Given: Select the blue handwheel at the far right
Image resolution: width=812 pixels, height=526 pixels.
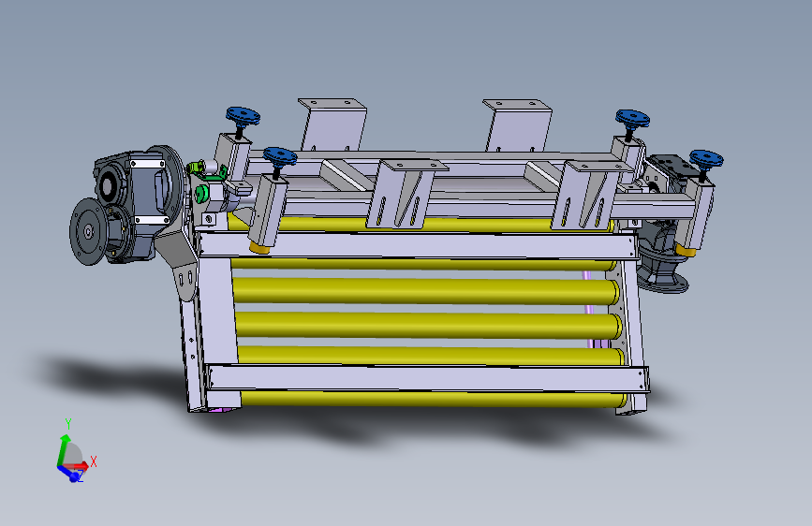Looking at the screenshot, I should pyautogui.click(x=706, y=159).
